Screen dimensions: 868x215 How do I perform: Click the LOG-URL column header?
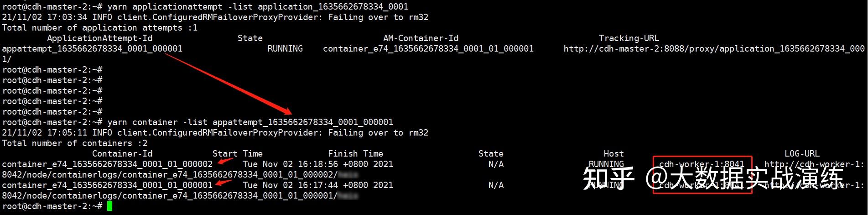click(802, 154)
